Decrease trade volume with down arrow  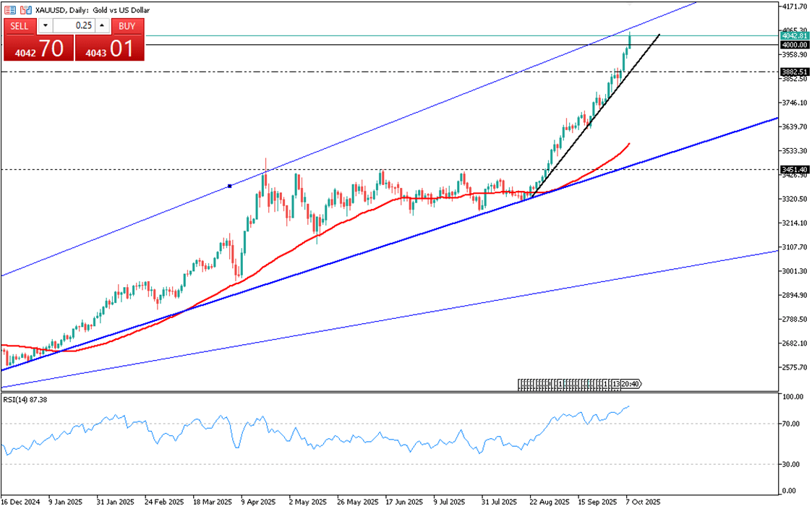(45, 26)
